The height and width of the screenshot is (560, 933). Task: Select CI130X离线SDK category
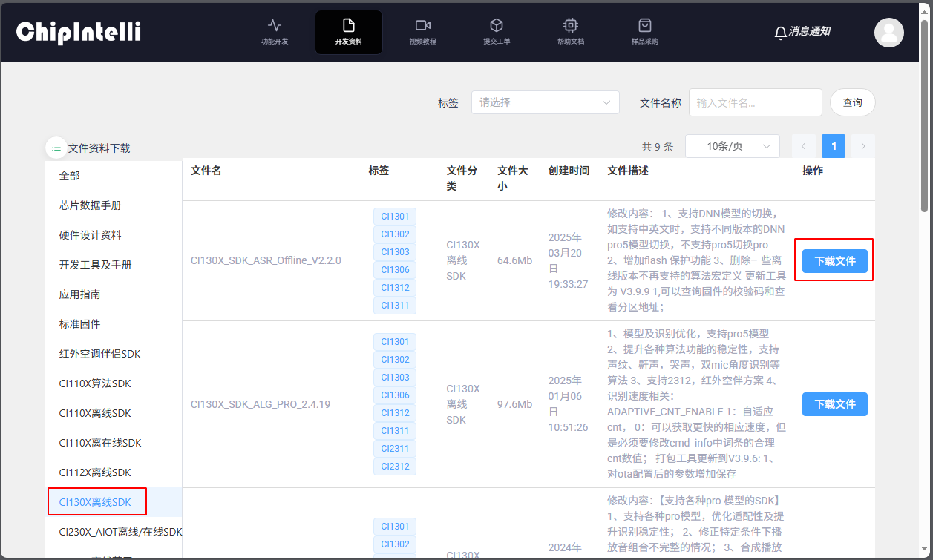(x=113, y=502)
